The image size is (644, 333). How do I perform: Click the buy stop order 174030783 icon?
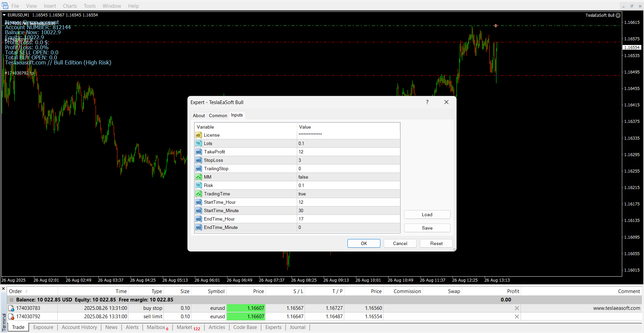[11, 308]
